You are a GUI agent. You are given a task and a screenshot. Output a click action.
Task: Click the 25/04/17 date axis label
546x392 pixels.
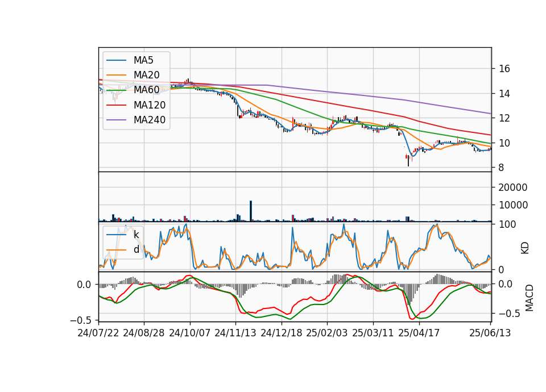[x=419, y=333]
